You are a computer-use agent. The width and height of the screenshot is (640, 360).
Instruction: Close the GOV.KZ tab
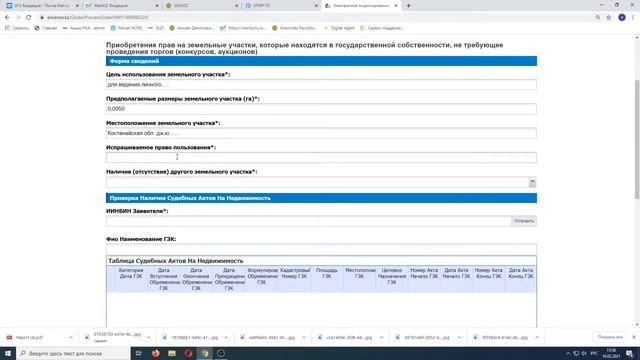click(x=237, y=6)
